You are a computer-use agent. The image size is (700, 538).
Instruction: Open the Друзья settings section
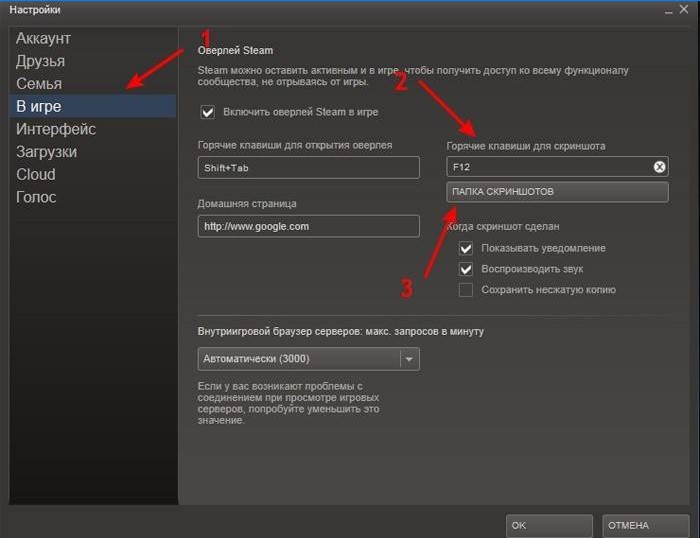point(40,61)
